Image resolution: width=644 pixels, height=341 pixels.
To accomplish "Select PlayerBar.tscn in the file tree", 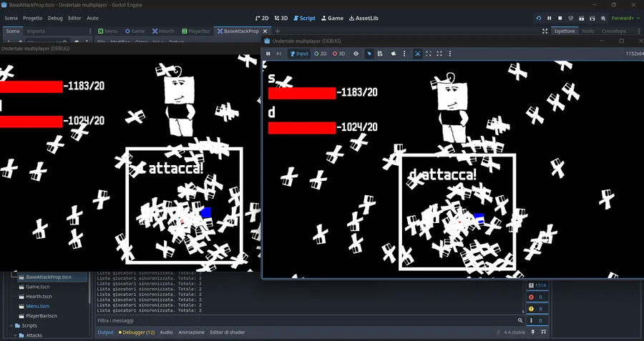I will click(x=41, y=316).
